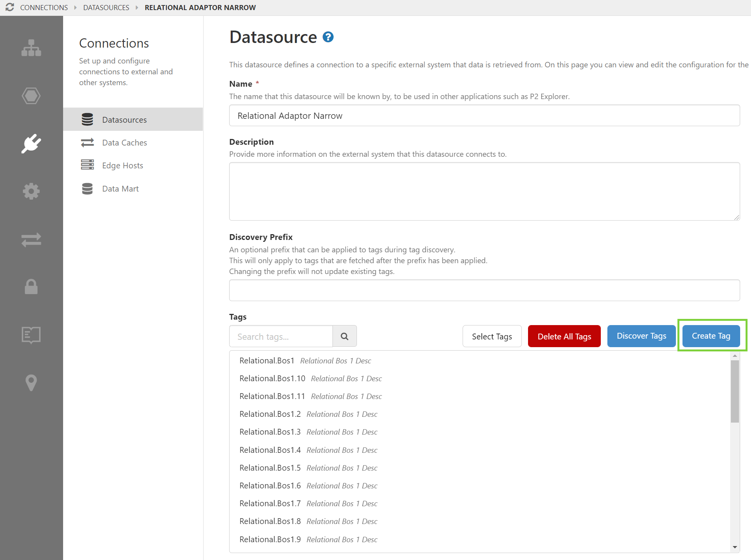The height and width of the screenshot is (560, 751).
Task: Click the transfer arrows sidebar icon
Action: [31, 240]
